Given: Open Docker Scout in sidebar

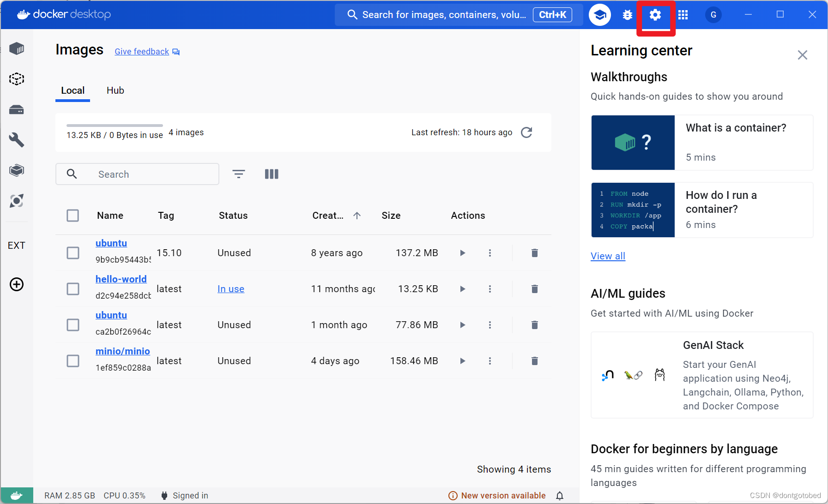Looking at the screenshot, I should click(17, 201).
